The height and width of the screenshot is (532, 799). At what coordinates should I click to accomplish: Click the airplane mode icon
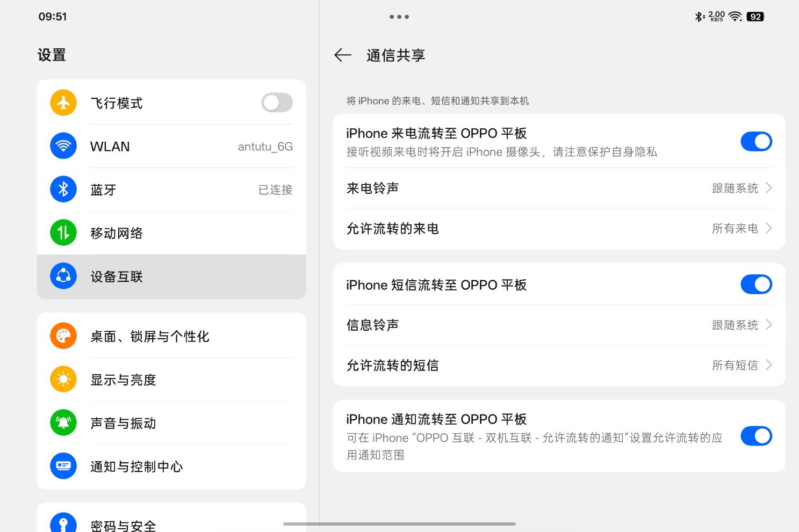(63, 103)
